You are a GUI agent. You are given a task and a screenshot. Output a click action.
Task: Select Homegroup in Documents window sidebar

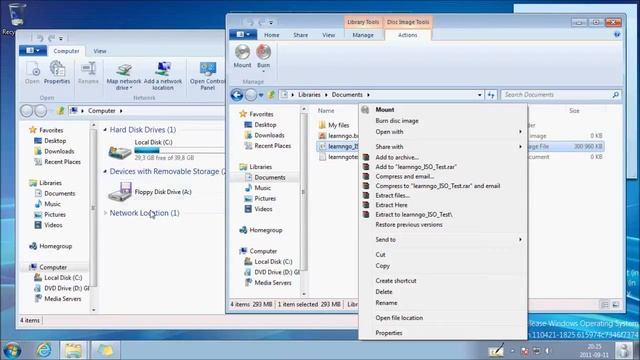(x=266, y=230)
